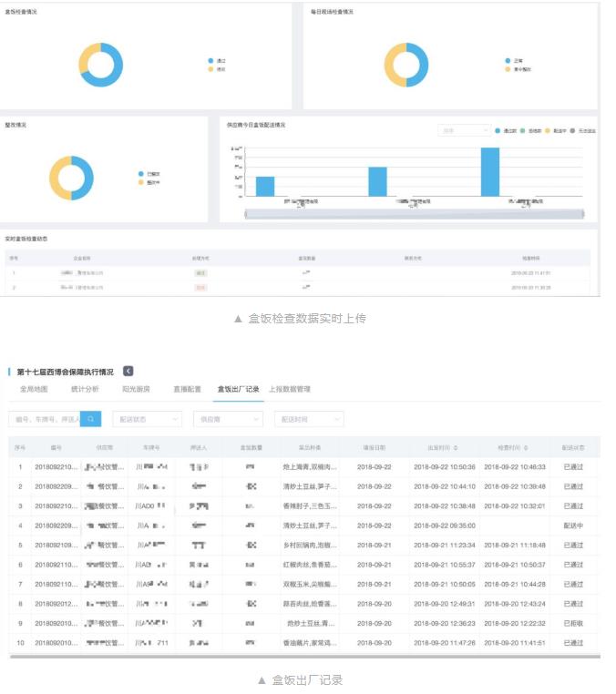This screenshot has height=694, width=616.
Task: Toggle 通过 legend dot in 盒饭检查情况 chart
Action: pos(210,61)
